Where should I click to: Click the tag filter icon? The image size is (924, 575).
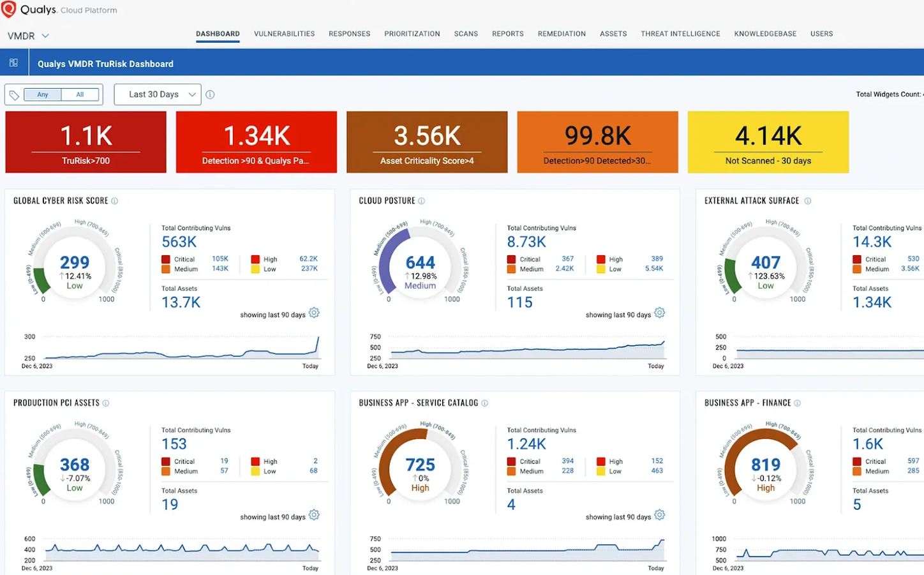tap(14, 95)
